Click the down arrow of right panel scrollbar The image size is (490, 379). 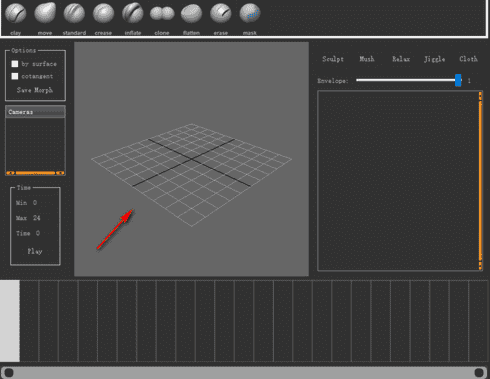(x=480, y=266)
